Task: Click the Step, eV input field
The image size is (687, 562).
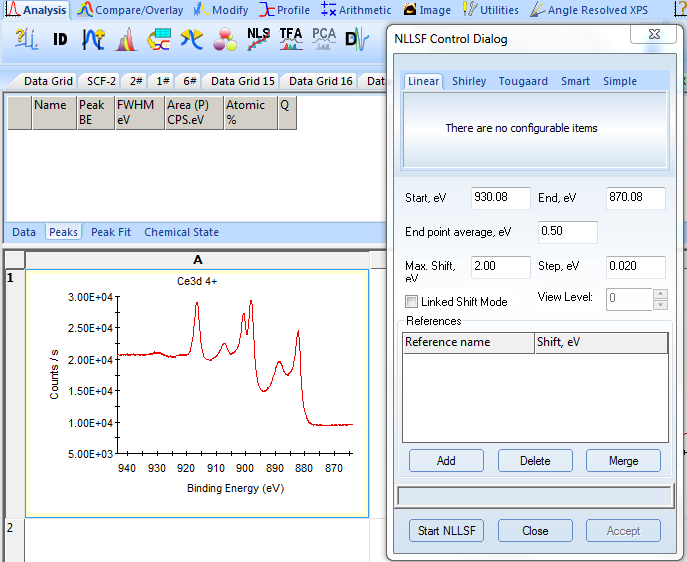Action: click(635, 267)
